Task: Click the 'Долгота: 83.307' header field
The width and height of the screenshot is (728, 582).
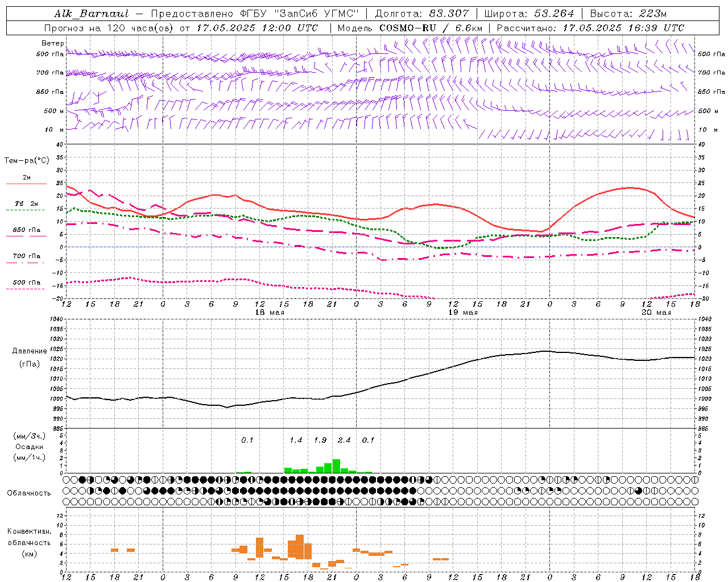Action: point(422,14)
